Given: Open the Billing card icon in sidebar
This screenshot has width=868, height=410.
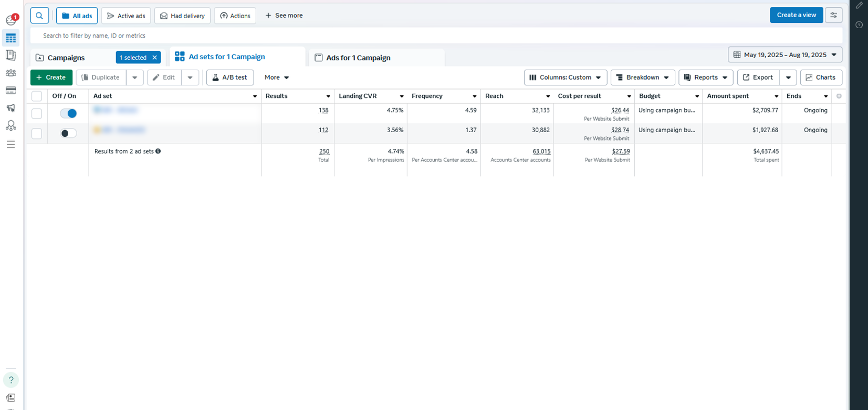Looking at the screenshot, I should pos(11,91).
